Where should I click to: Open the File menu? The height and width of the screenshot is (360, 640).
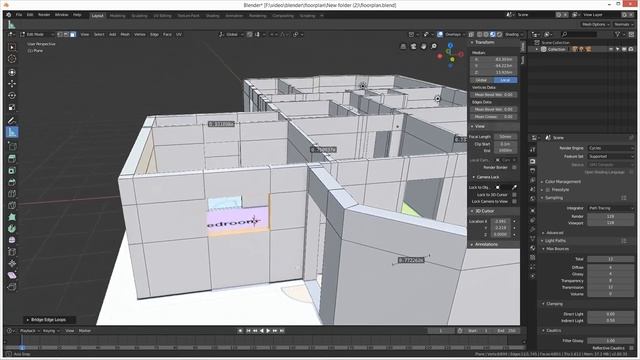point(19,15)
